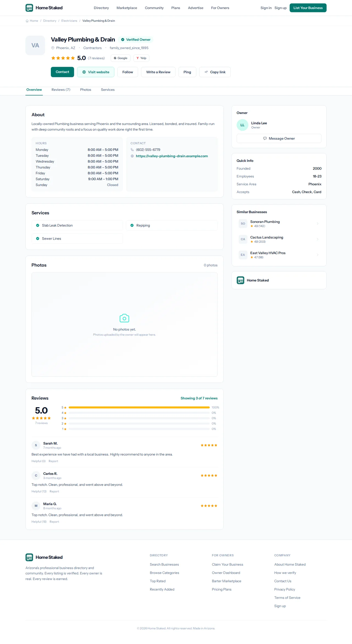Click the Contact button
The height and width of the screenshot is (644, 352).
tap(62, 72)
